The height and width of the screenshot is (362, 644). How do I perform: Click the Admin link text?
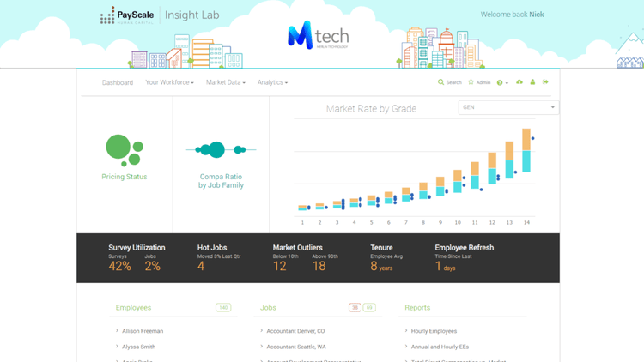pos(483,82)
